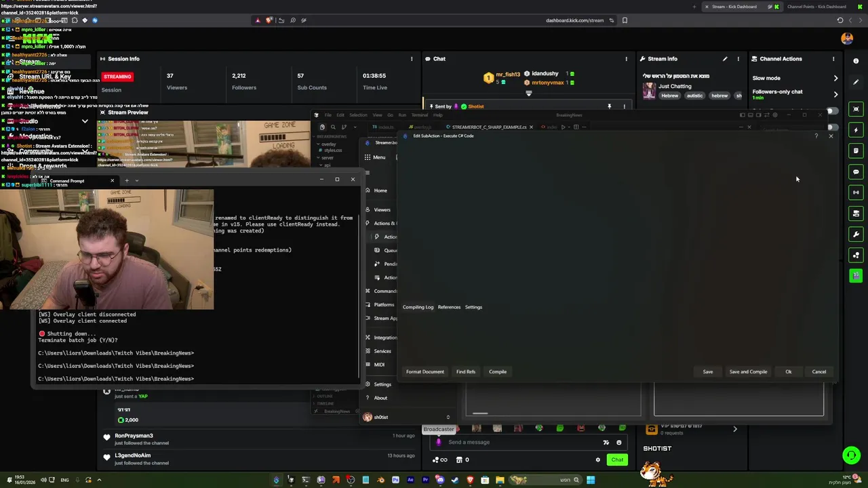Expand Slow mode options

click(835, 79)
